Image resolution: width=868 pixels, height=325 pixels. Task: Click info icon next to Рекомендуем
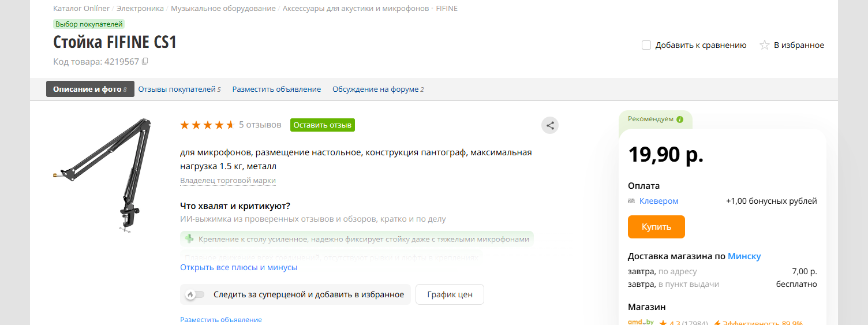679,119
